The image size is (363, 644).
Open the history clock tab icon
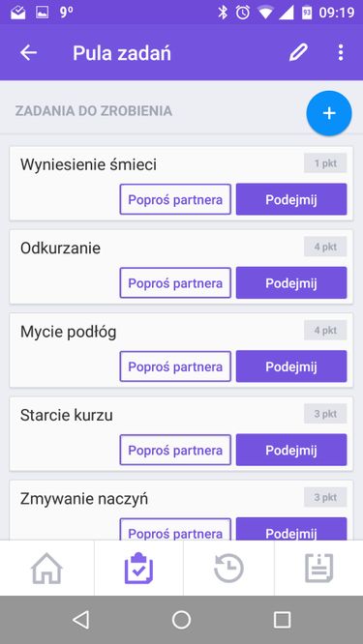229,569
